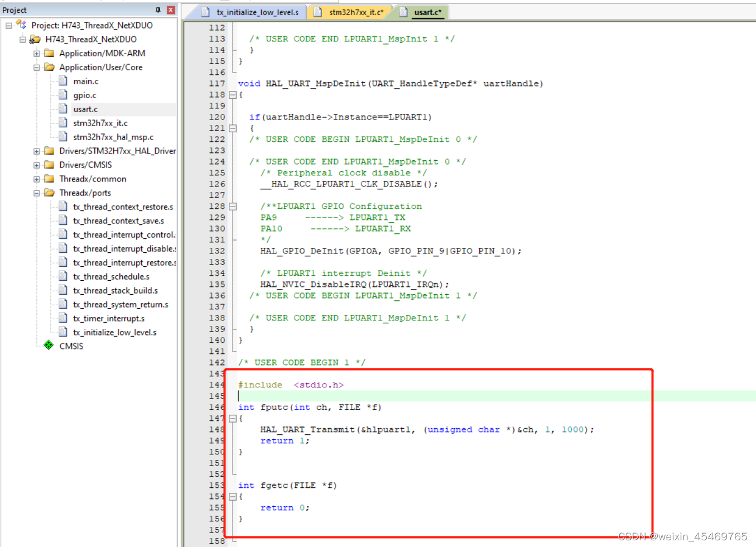756x547 pixels.
Task: Switch to tx_initialize_low_level.s editor tab
Action: click(x=250, y=12)
